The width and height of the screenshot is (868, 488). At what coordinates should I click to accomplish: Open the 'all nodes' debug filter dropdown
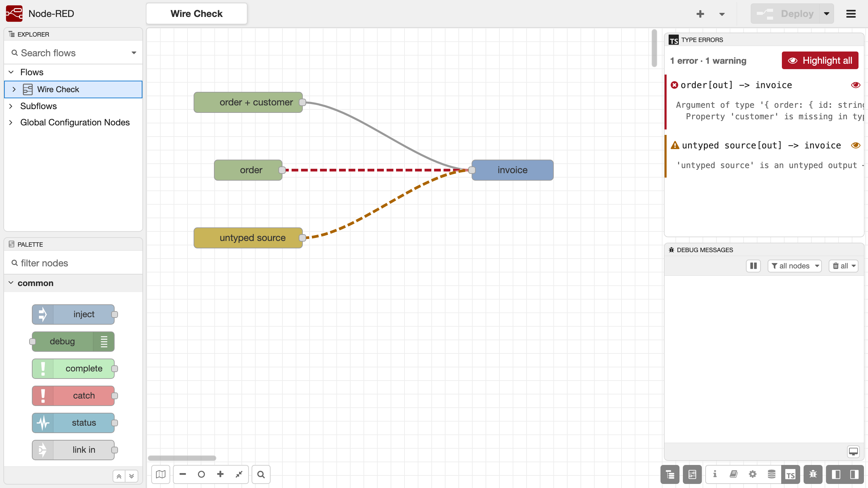pos(794,266)
